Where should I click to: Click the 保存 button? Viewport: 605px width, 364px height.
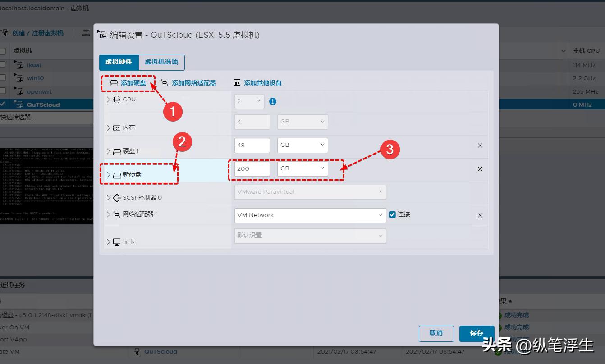coord(477,333)
